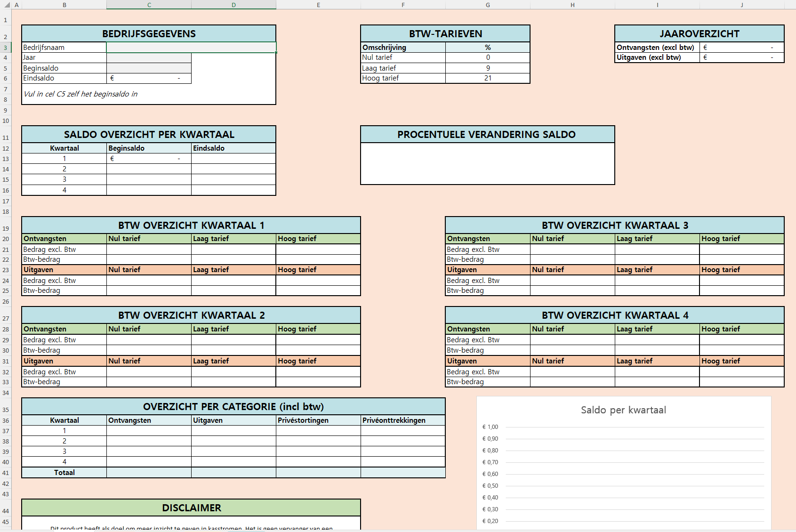
Task: Select column header G
Action: point(488,5)
